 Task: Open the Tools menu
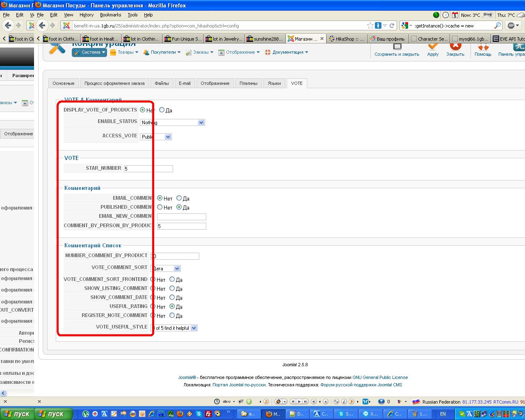[x=132, y=15]
